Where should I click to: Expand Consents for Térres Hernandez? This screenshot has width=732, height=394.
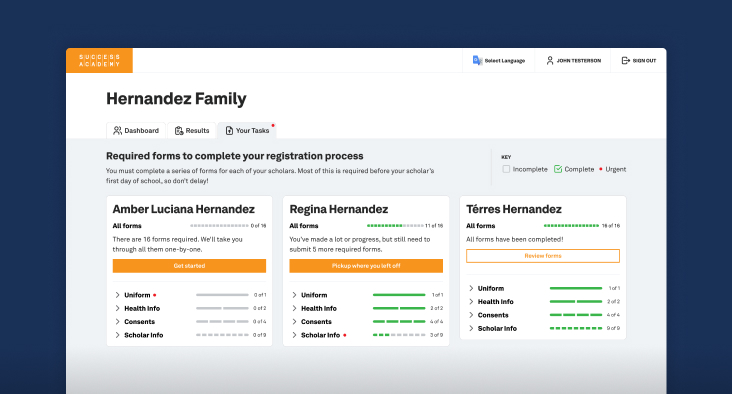click(471, 315)
